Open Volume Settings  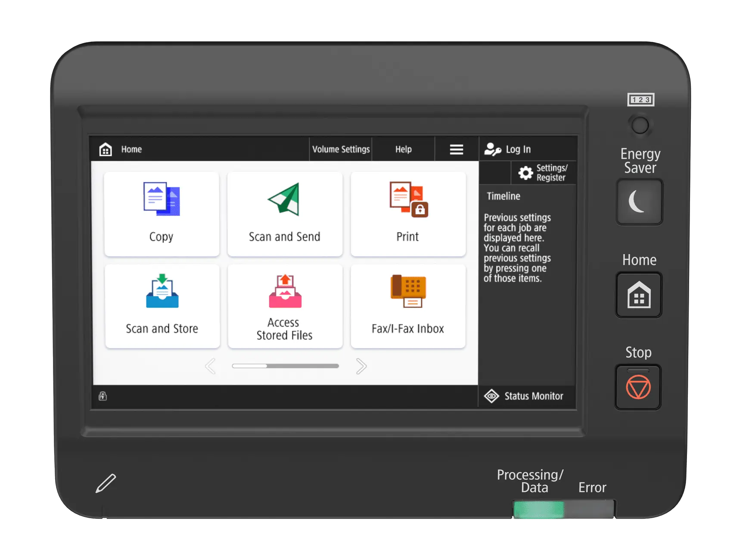tap(341, 149)
